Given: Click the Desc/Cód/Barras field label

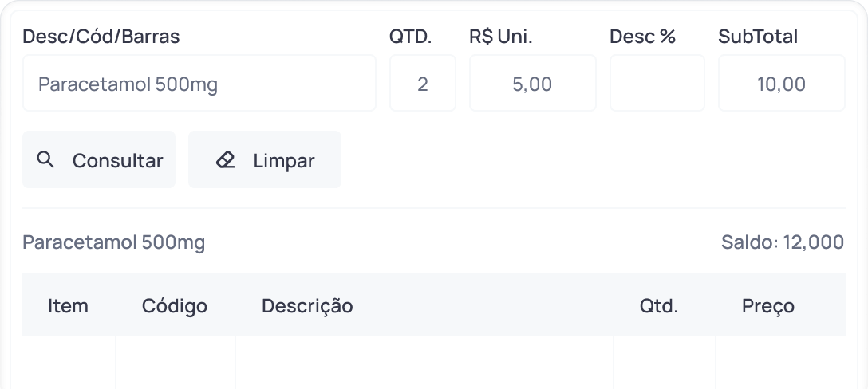Looking at the screenshot, I should tap(101, 37).
